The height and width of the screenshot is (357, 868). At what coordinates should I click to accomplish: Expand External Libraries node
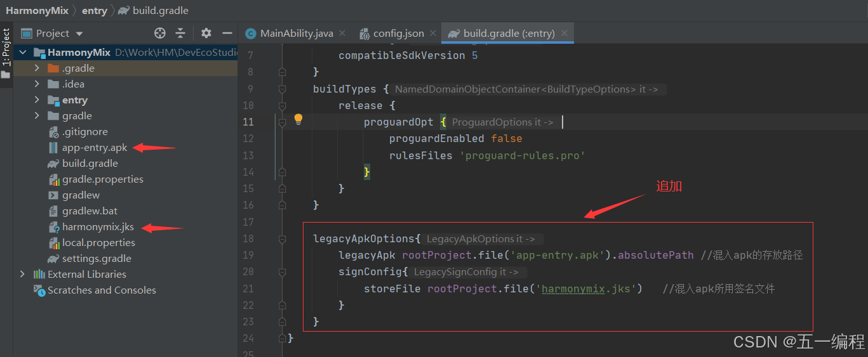(23, 274)
